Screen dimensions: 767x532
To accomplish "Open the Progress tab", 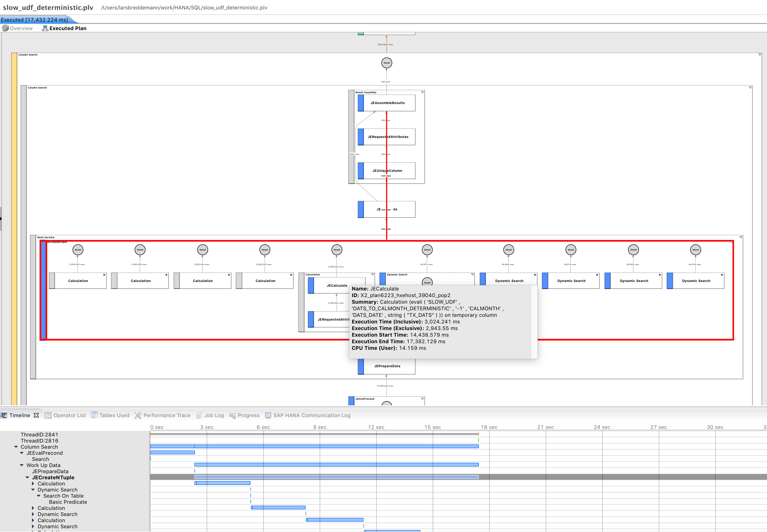I will 244,415.
